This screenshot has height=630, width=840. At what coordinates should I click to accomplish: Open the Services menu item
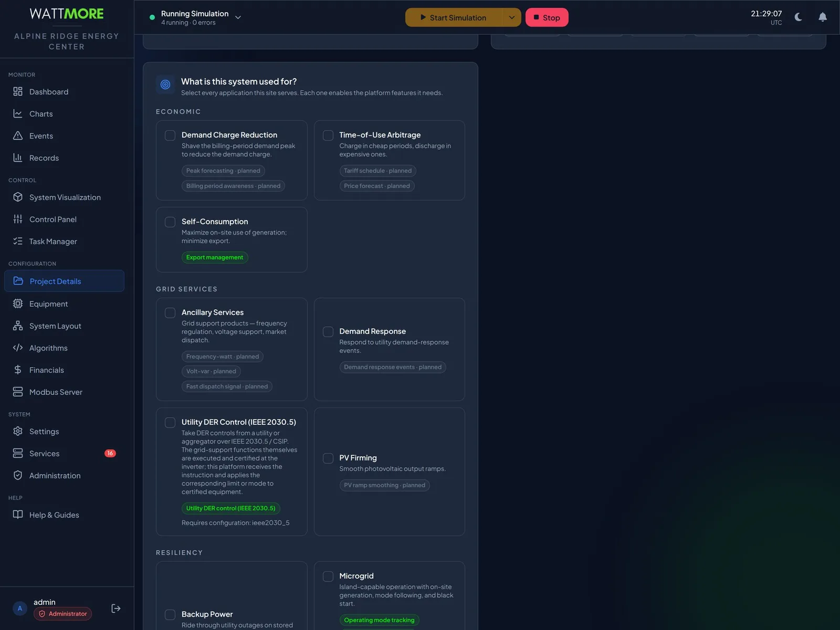pos(65,454)
